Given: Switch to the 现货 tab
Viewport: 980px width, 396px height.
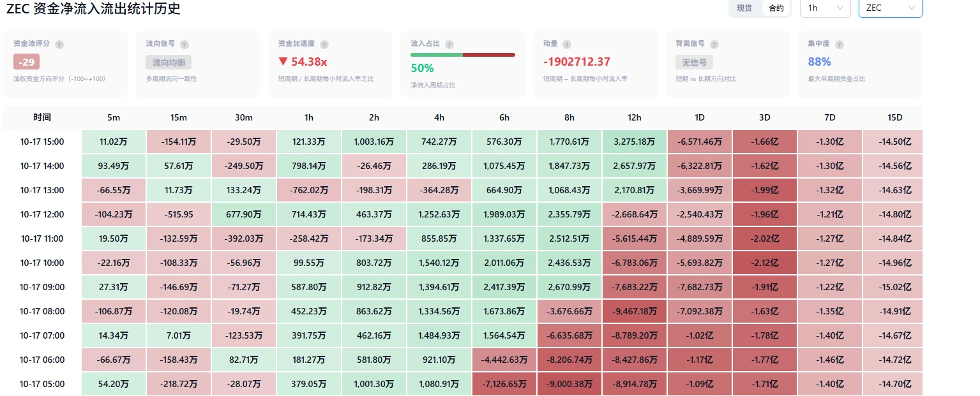Looking at the screenshot, I should (744, 8).
